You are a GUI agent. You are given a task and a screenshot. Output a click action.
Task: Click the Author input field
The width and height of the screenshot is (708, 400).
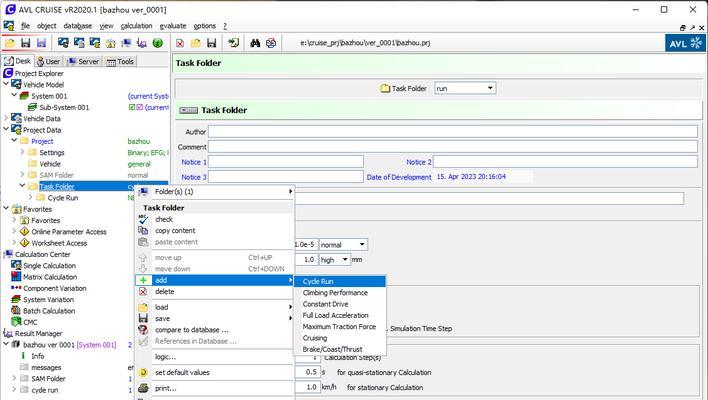(453, 131)
